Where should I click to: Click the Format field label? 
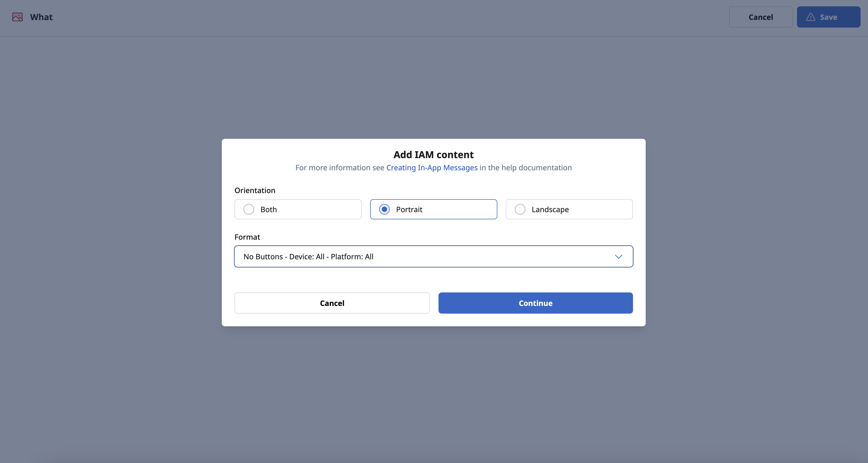[247, 237]
